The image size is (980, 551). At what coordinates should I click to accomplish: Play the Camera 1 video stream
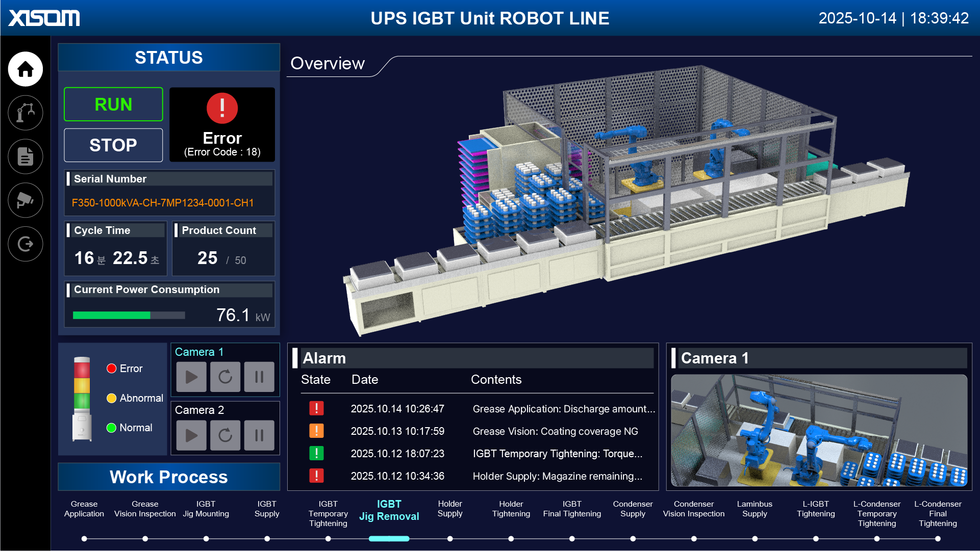coord(191,377)
